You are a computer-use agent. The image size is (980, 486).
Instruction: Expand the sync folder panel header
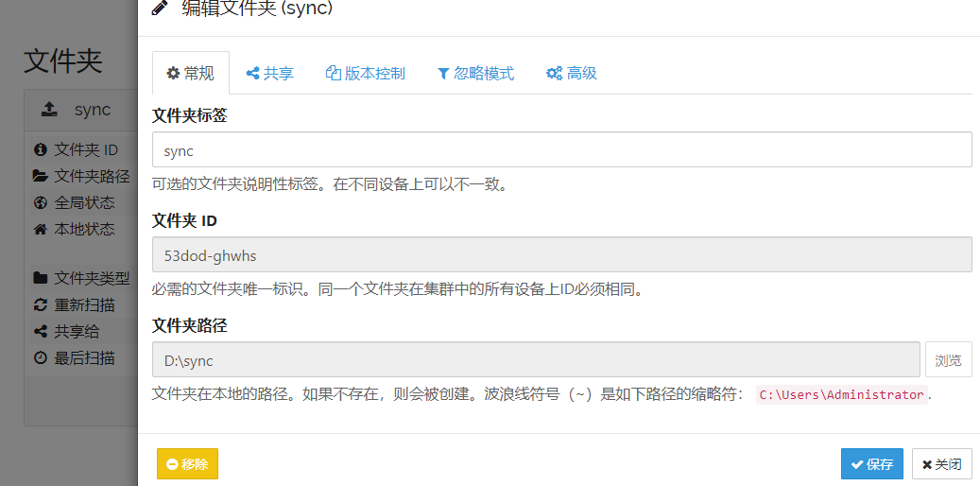tap(80, 110)
